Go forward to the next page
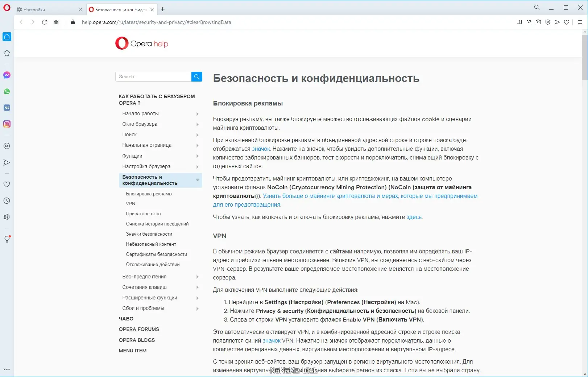Image resolution: width=588 pixels, height=377 pixels. pyautogui.click(x=33, y=22)
